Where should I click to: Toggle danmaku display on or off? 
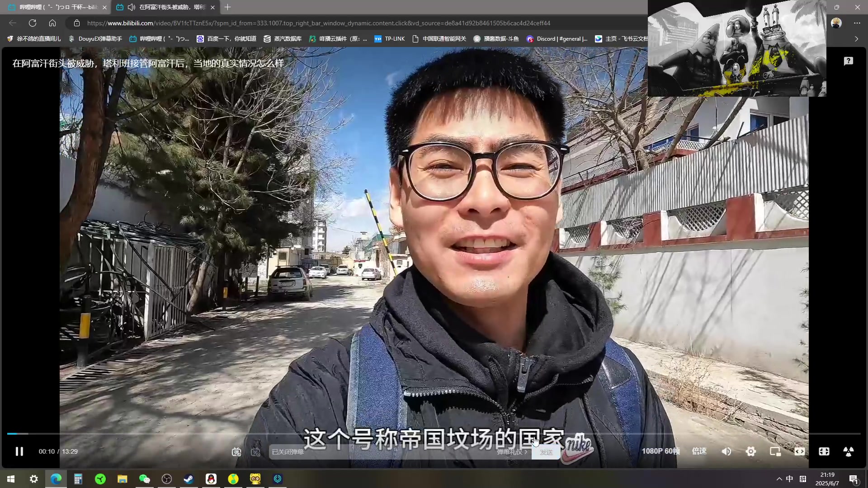point(236,452)
